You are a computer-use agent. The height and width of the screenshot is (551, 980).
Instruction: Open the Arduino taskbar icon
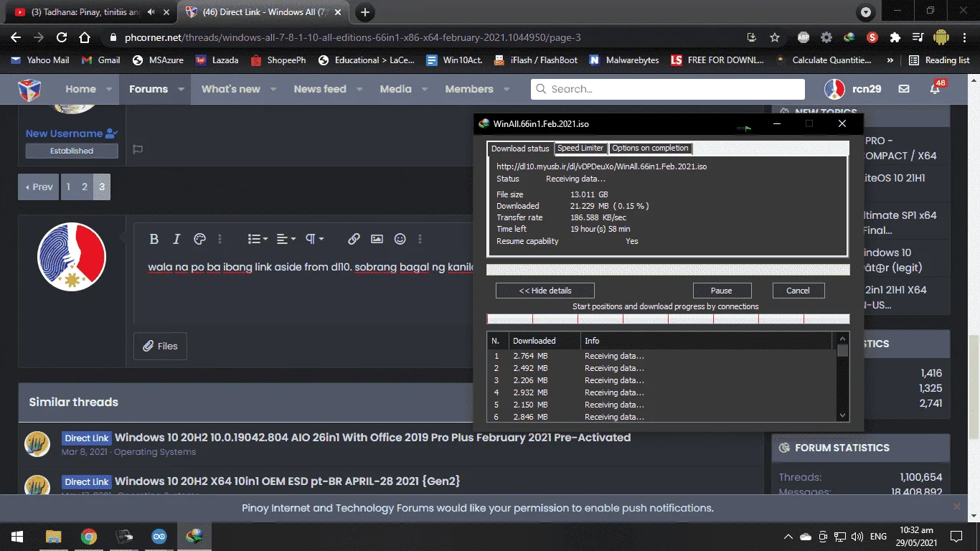coord(159,537)
